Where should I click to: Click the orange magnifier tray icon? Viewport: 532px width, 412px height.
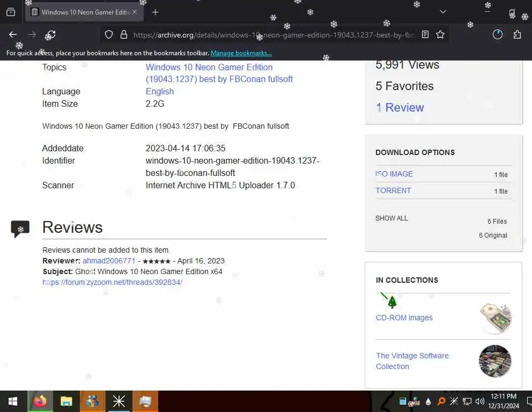tap(441, 401)
